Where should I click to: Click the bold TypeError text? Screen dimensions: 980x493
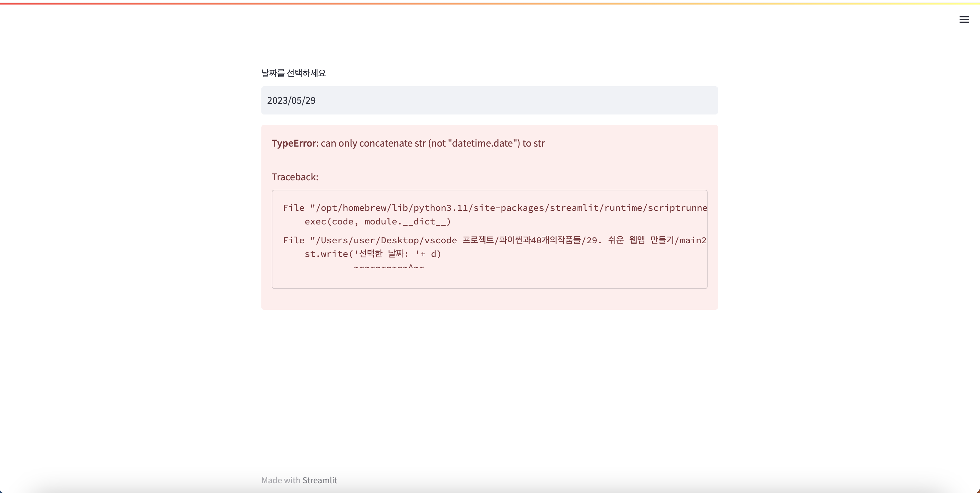click(x=294, y=143)
